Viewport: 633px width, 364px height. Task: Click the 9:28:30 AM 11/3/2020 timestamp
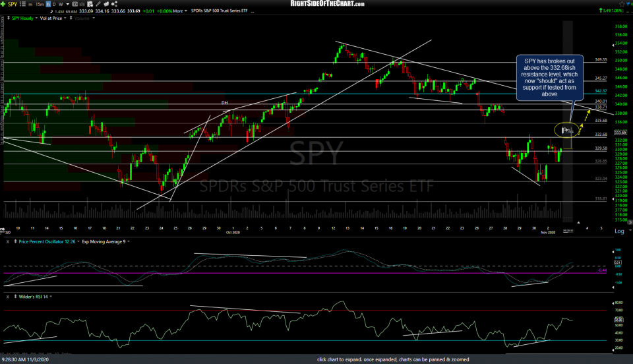point(25,359)
